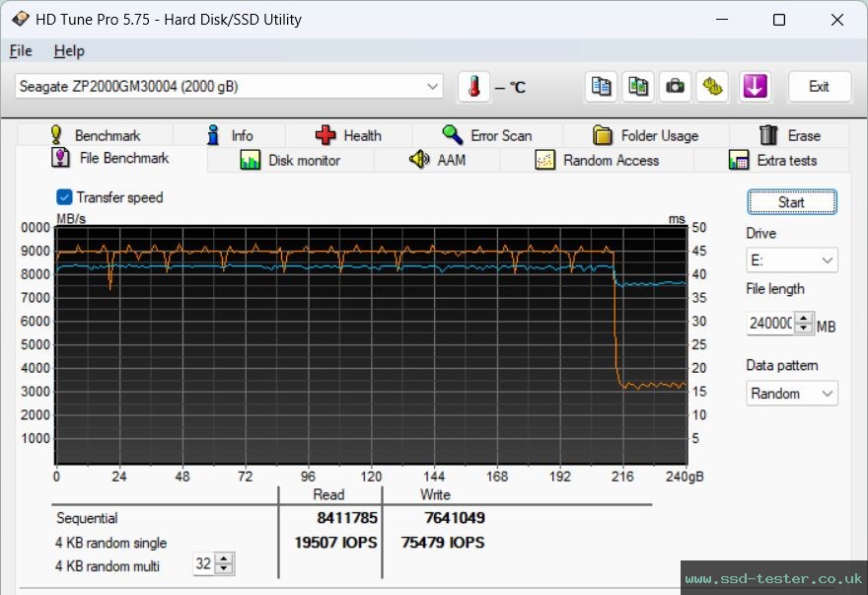
Task: Open the options gears icon
Action: tap(712, 87)
